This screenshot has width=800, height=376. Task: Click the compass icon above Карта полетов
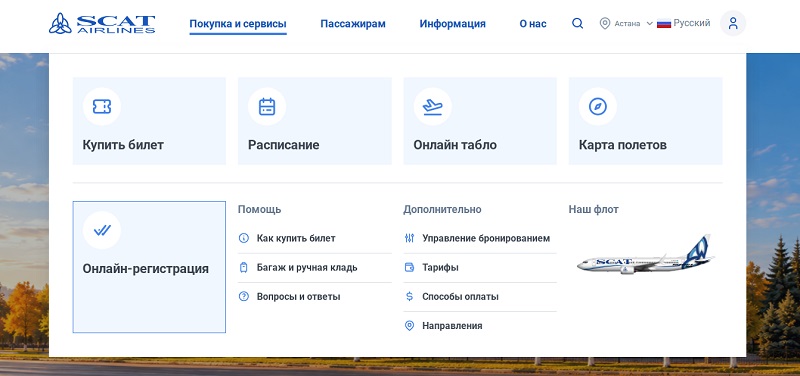[x=598, y=106]
